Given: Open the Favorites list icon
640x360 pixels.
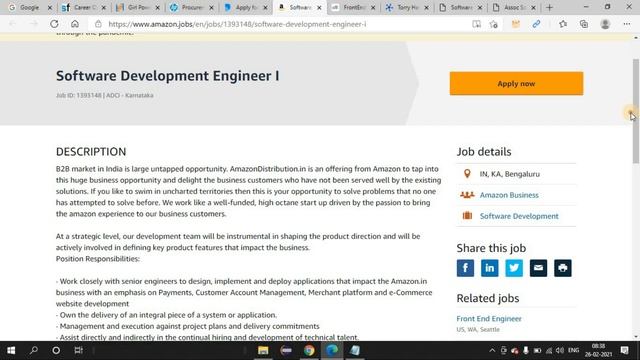Looking at the screenshot, I should tap(563, 24).
